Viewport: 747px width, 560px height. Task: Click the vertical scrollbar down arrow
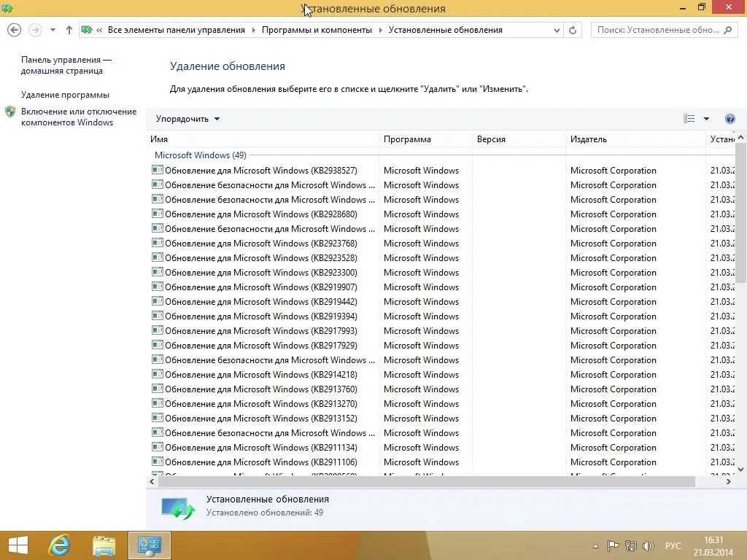(x=740, y=470)
